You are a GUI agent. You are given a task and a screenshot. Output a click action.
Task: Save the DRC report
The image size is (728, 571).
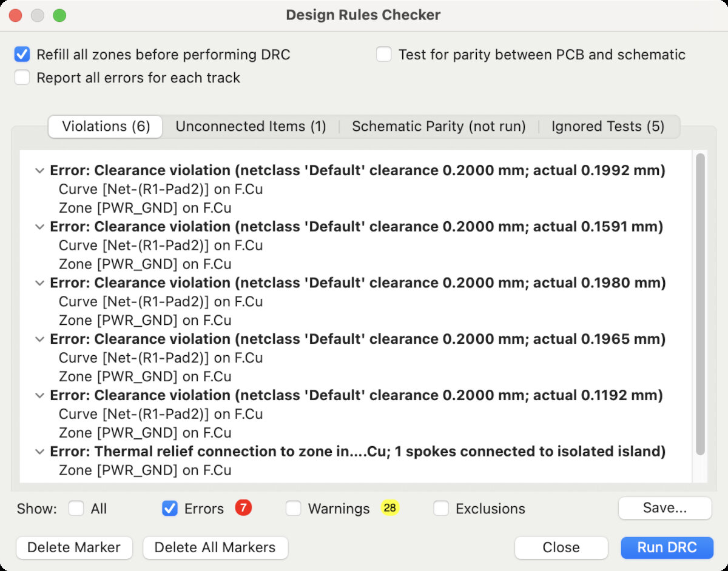click(x=664, y=509)
